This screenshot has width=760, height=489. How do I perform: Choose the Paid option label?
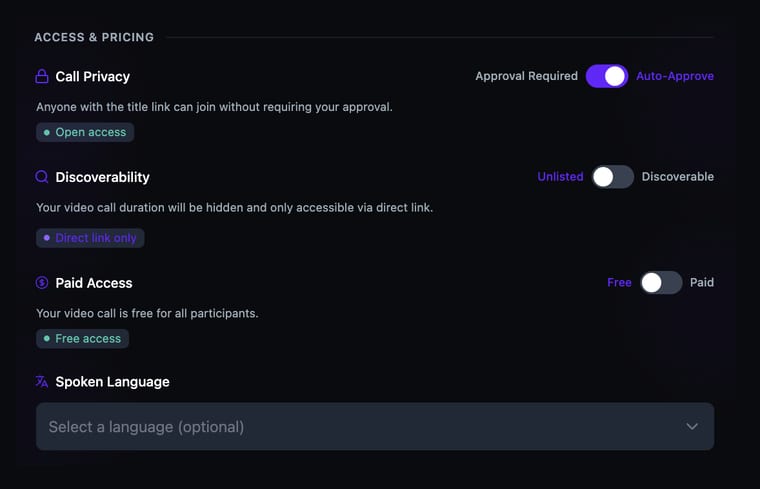click(702, 283)
